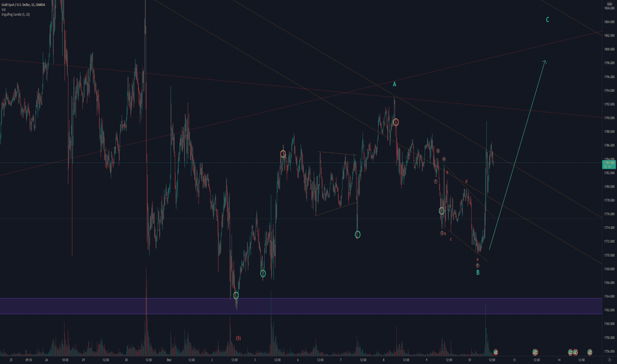The width and height of the screenshot is (617, 364).
Task: Select the green wave label 'B'
Action: click(478, 272)
